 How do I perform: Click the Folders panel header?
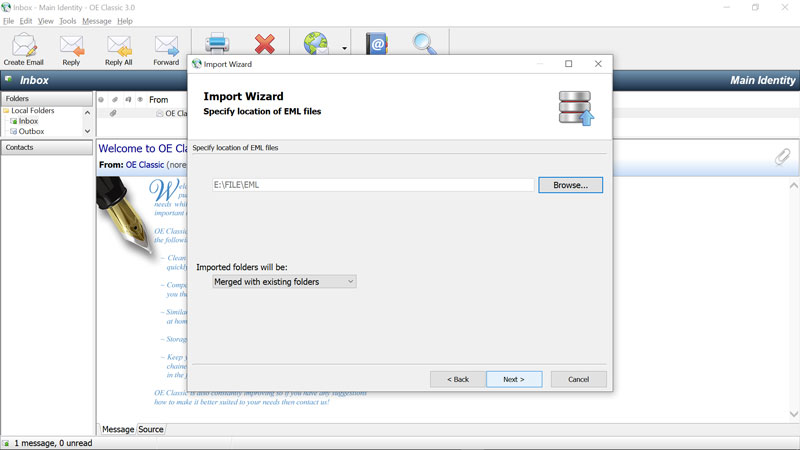[x=46, y=98]
